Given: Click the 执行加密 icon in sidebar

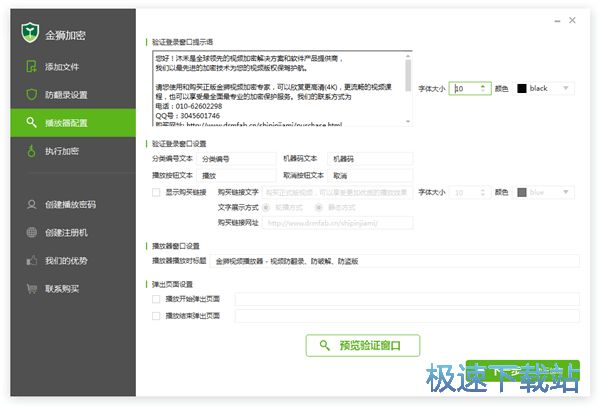Looking at the screenshot, I should click(x=31, y=151).
